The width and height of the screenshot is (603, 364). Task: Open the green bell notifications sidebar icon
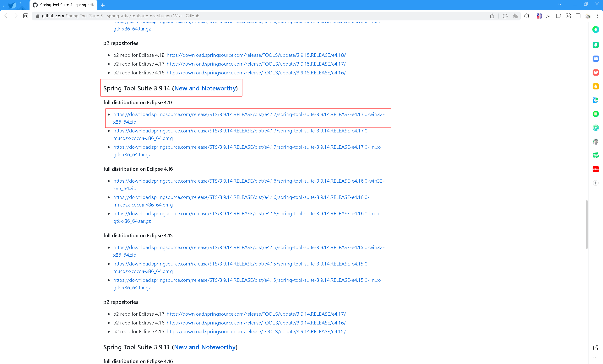coord(595,45)
